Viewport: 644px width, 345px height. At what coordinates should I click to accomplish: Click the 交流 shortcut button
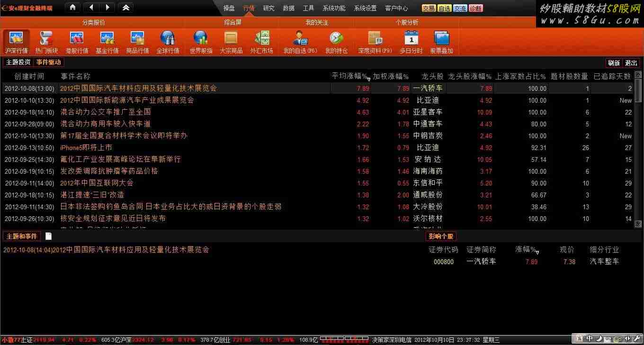(x=460, y=8)
